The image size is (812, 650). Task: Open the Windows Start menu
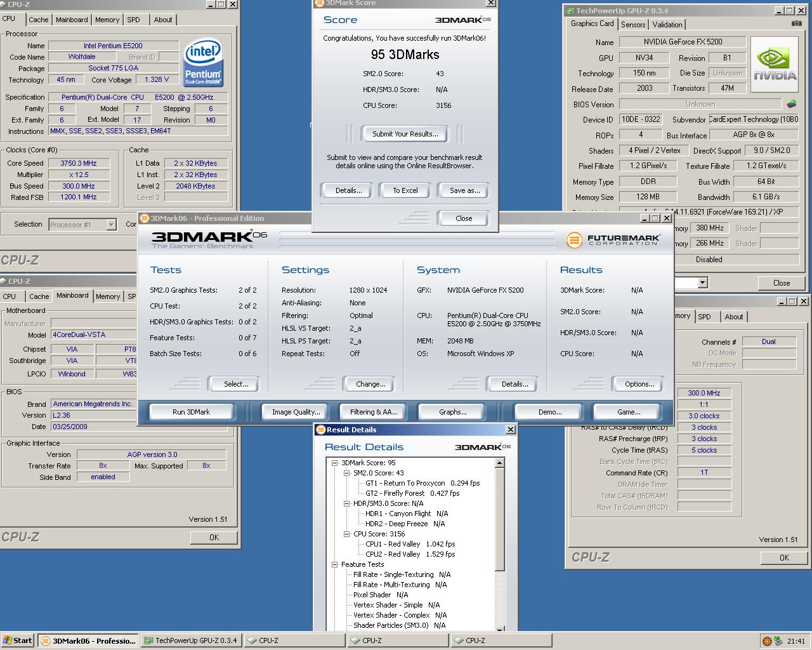pyautogui.click(x=18, y=640)
